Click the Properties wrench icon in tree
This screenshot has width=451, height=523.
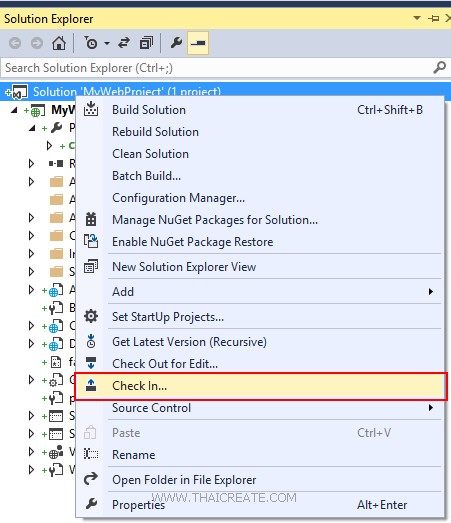point(56,127)
